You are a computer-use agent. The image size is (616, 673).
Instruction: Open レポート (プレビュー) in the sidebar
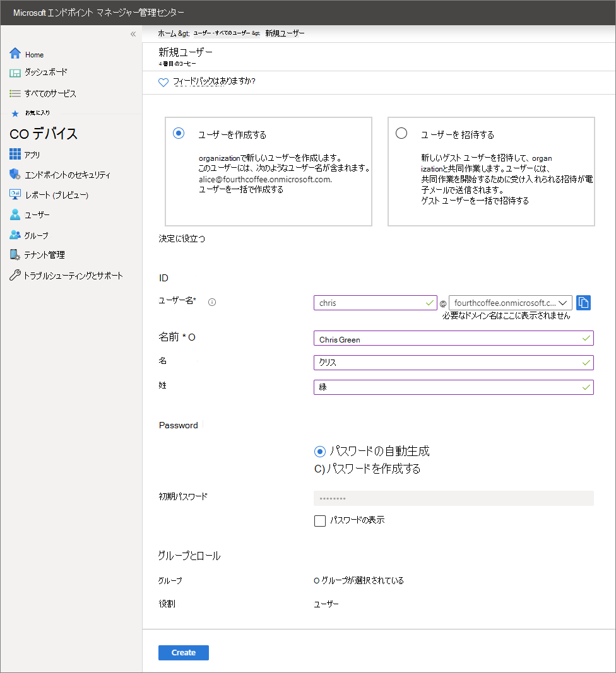tap(57, 196)
